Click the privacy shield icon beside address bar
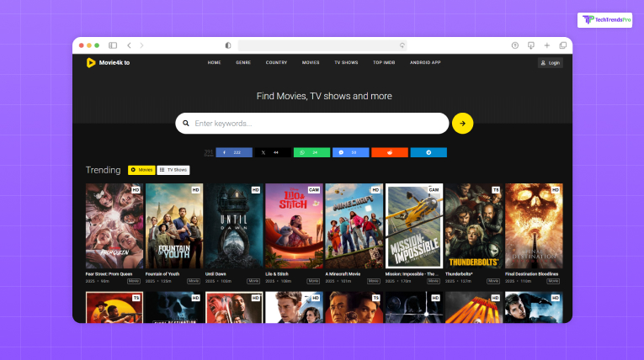Screen dimensions: 644x360 228,45
